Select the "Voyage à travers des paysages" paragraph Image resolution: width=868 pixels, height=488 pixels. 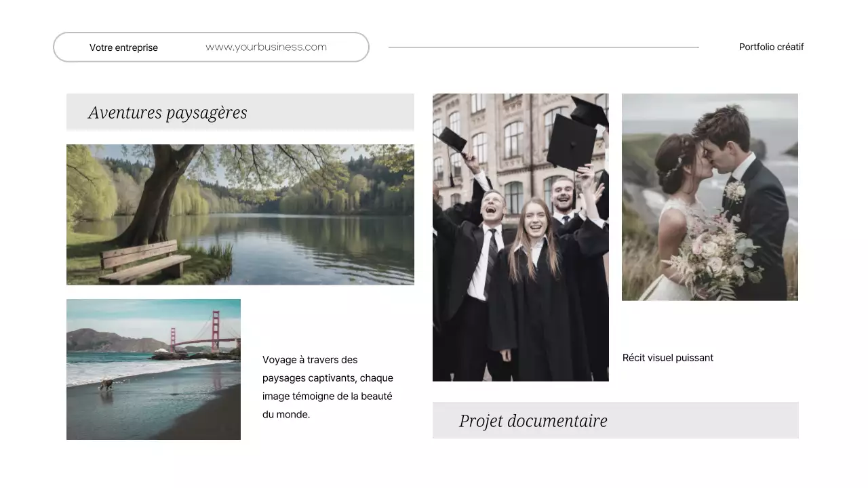(x=328, y=387)
